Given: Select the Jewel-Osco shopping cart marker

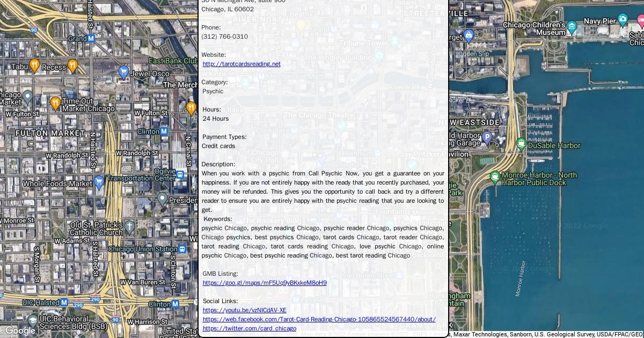Looking at the screenshot, I should [124, 72].
